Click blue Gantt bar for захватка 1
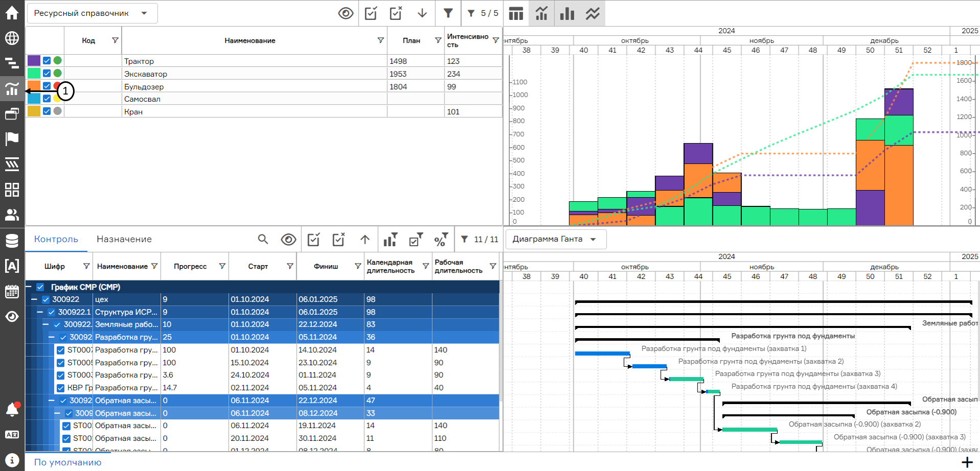The height and width of the screenshot is (471, 980). [x=602, y=354]
